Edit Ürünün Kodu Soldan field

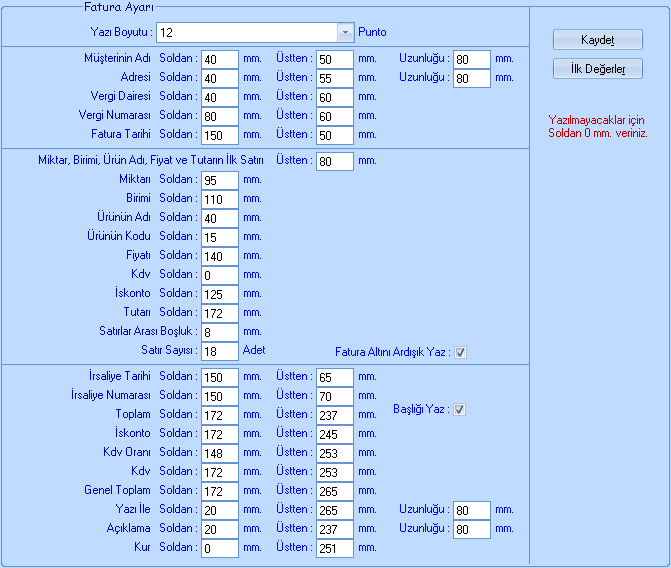(220, 237)
